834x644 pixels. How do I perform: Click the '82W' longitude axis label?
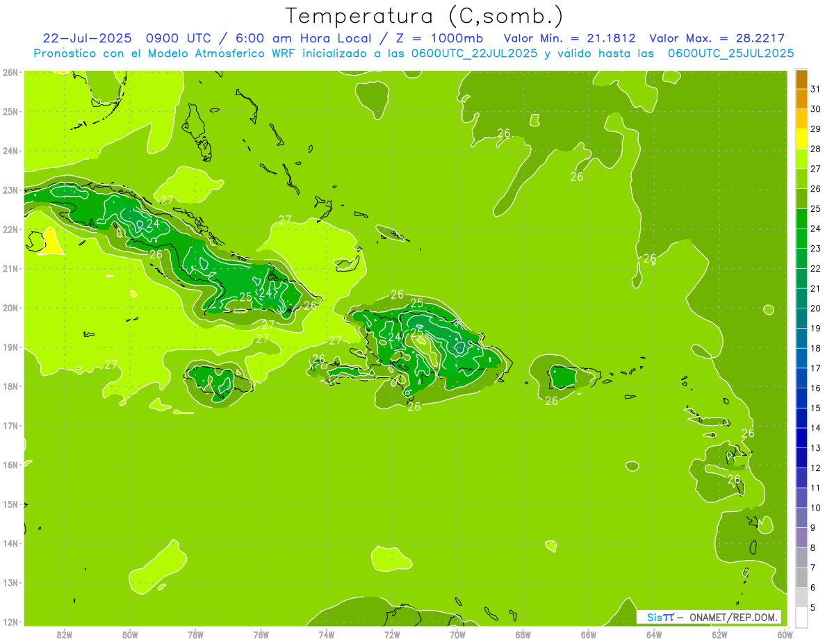[x=65, y=634]
